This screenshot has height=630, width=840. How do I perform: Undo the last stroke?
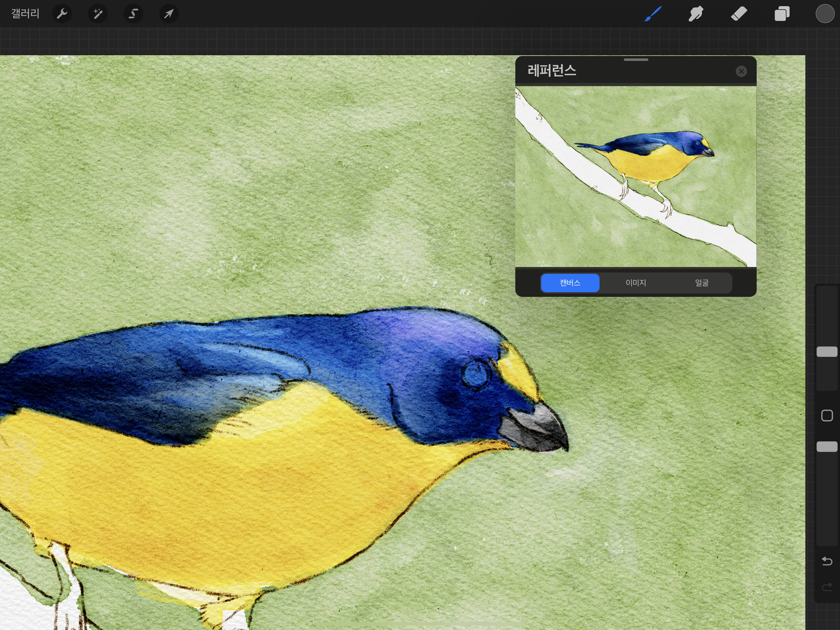[827, 561]
